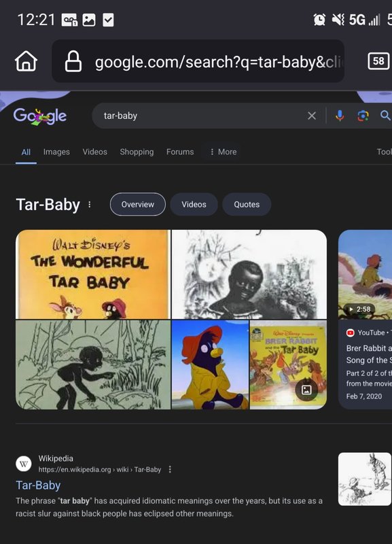This screenshot has width=392, height=544.
Task: Clear the search box with X
Action: (x=312, y=116)
